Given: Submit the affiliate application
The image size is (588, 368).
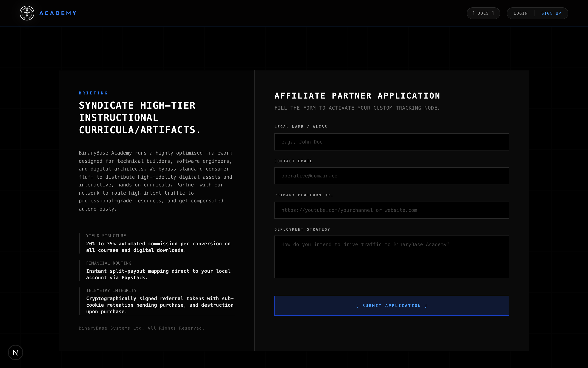Looking at the screenshot, I should pyautogui.click(x=391, y=305).
